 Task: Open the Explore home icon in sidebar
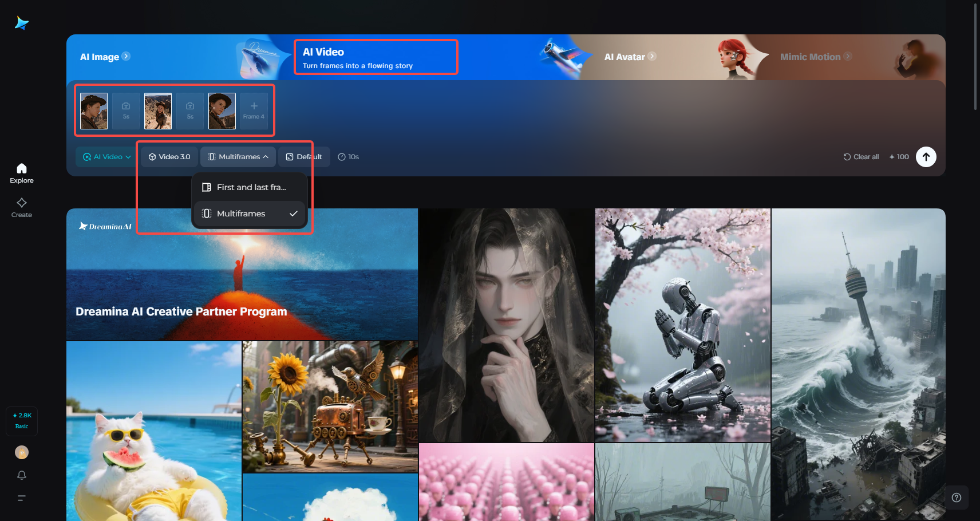(21, 172)
